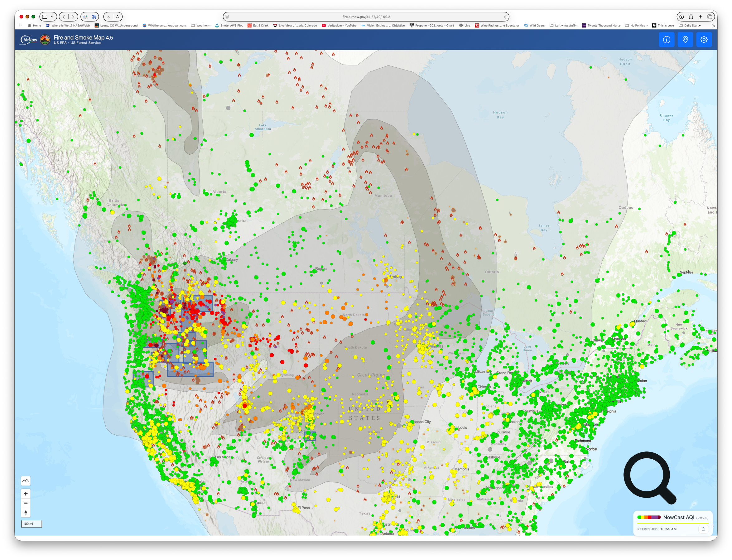732x560 pixels.
Task: Click the Richmond city label
Action: (583, 441)
